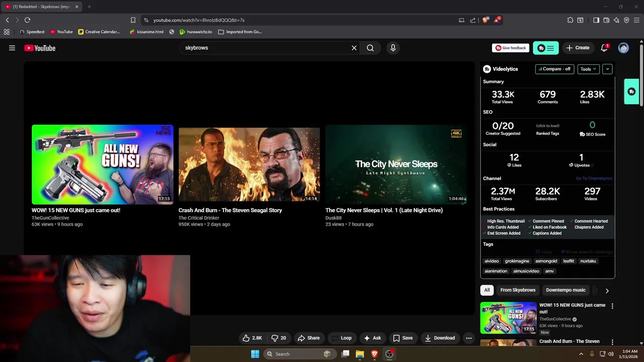Go back in browser history
Viewport: 644px width, 362px height.
(7, 20)
